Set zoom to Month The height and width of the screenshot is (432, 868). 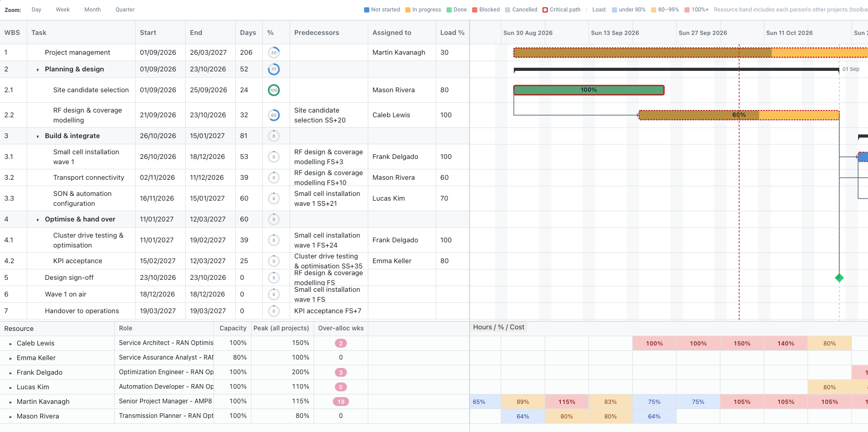[x=92, y=10]
